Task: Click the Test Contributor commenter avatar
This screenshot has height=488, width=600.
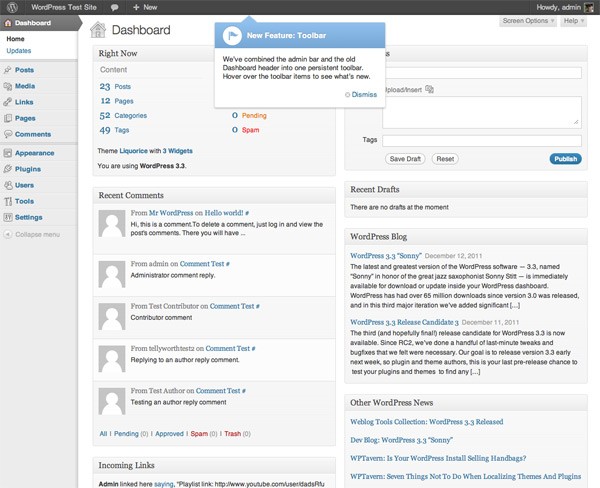Action: (112, 317)
